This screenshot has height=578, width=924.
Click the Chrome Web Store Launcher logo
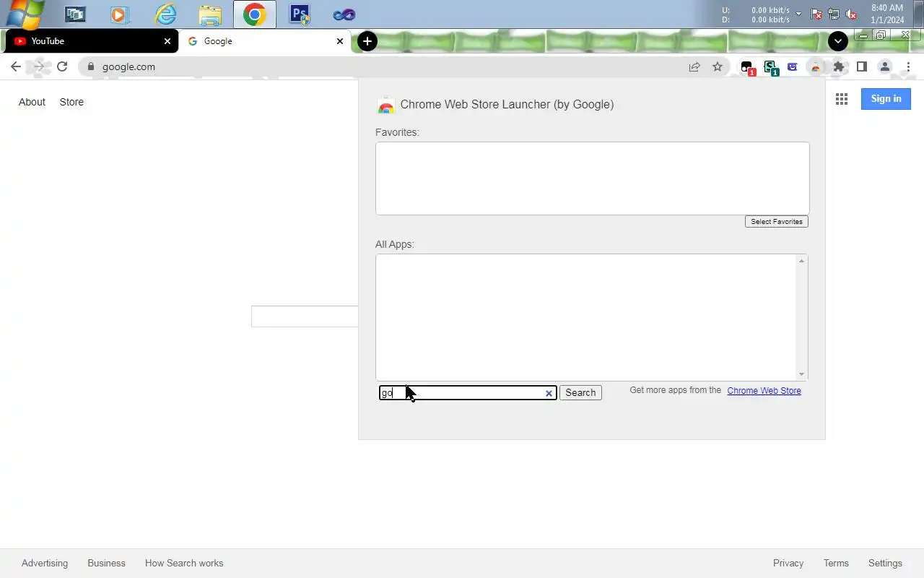pyautogui.click(x=386, y=105)
